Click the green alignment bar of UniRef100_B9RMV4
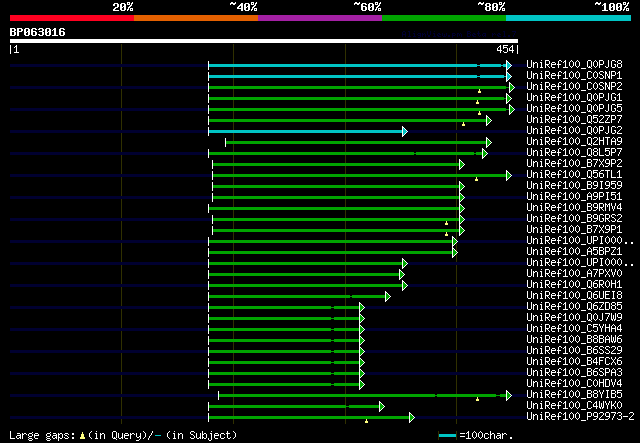 (334, 209)
